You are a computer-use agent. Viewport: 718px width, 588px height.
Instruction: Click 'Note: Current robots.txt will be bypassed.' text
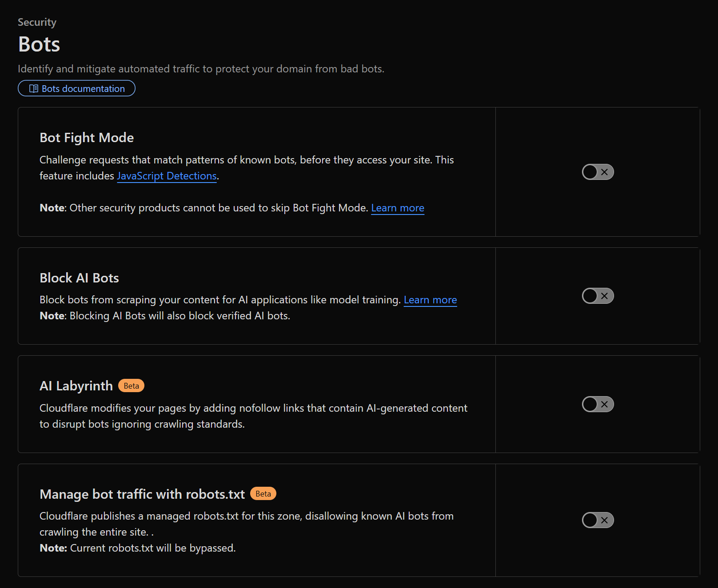point(138,548)
